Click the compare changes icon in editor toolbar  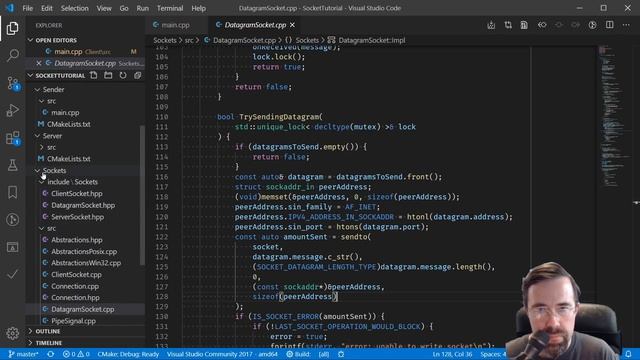pyautogui.click(x=508, y=25)
